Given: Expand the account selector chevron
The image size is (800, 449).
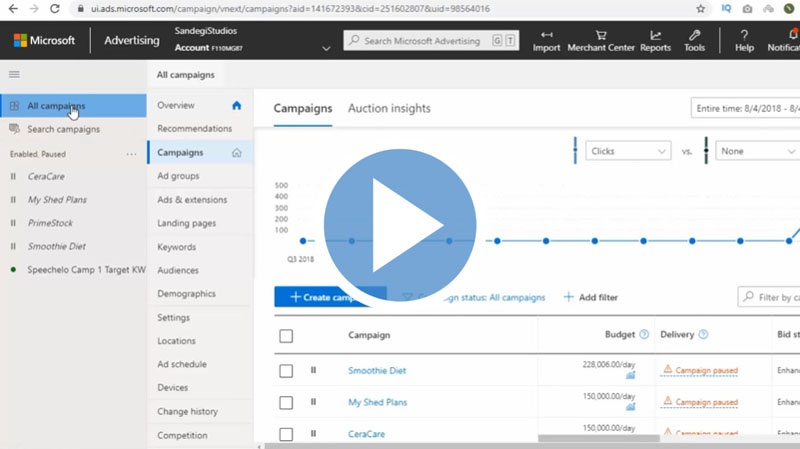Looking at the screenshot, I should [x=326, y=48].
